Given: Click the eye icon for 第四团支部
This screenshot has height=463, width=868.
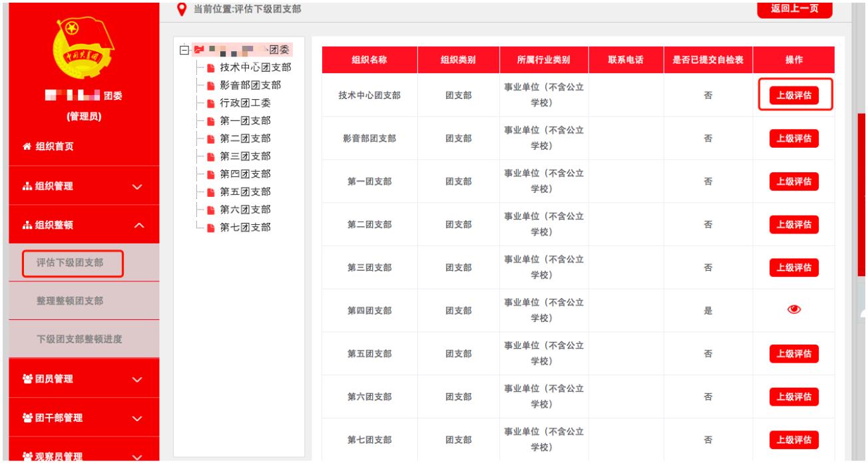Looking at the screenshot, I should click(x=793, y=309).
